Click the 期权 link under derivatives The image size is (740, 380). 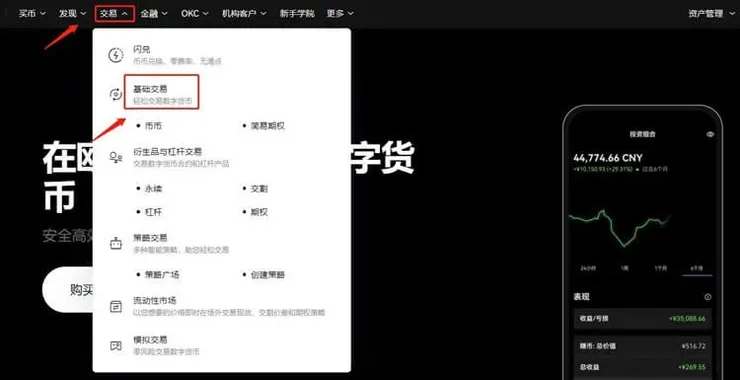click(259, 212)
